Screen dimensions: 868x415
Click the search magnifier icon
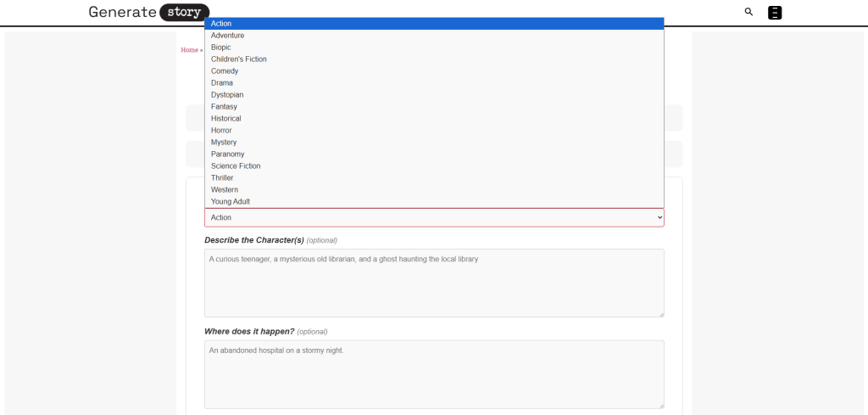[x=748, y=12]
